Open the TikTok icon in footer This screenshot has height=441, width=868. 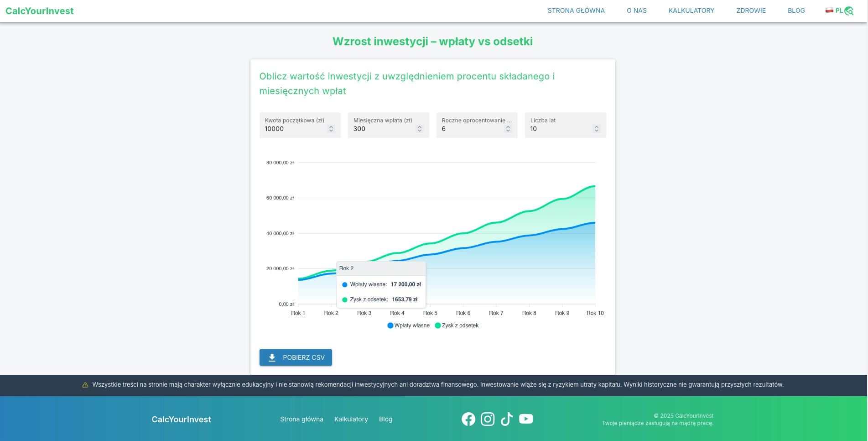pyautogui.click(x=507, y=419)
